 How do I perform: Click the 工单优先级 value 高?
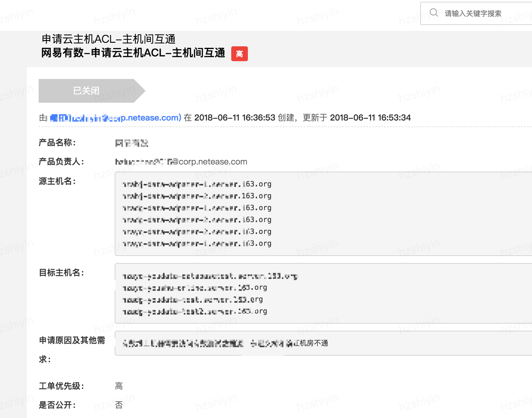point(119,386)
